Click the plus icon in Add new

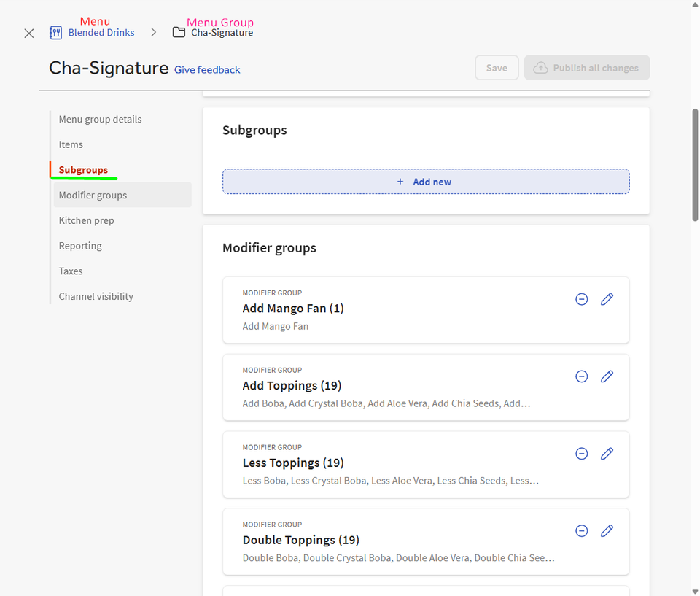pos(400,182)
